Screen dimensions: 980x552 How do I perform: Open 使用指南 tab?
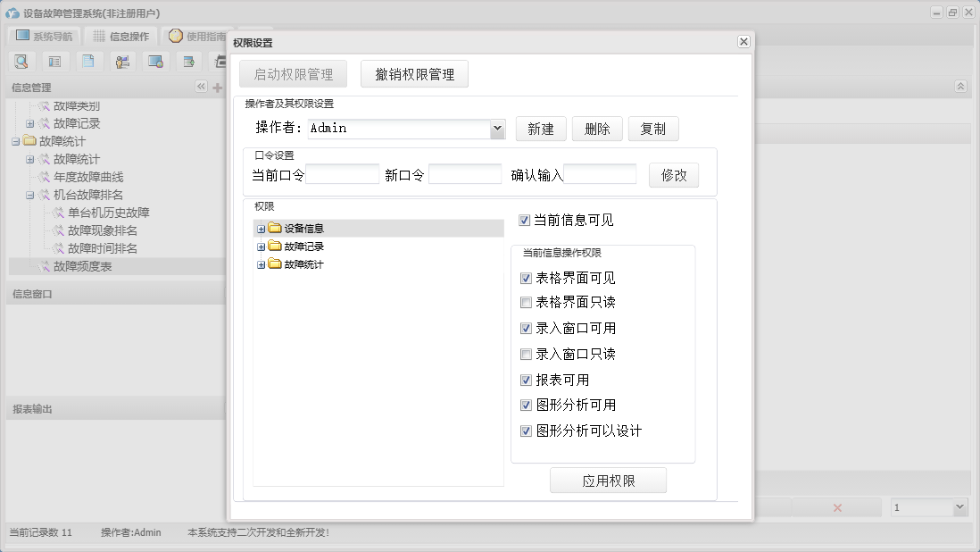[x=196, y=37]
